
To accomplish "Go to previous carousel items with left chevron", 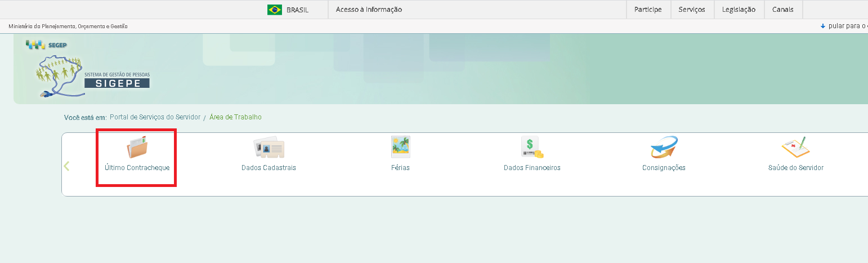I will pos(66,166).
